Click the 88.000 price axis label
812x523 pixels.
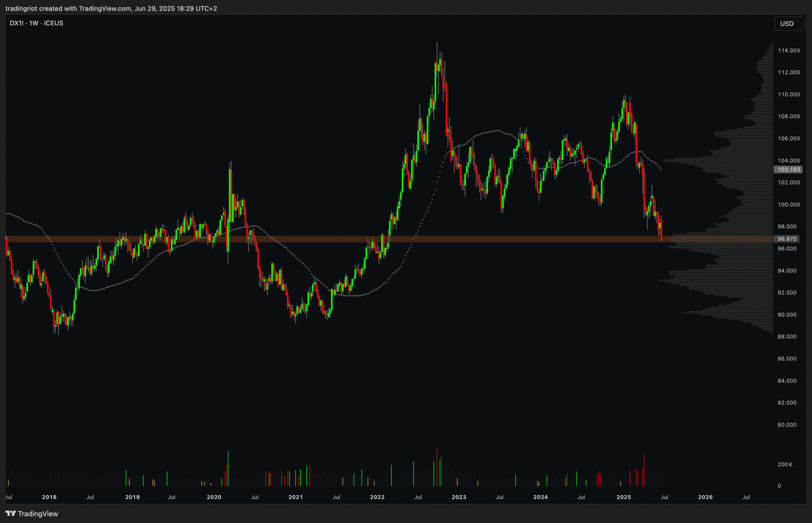[x=787, y=337]
